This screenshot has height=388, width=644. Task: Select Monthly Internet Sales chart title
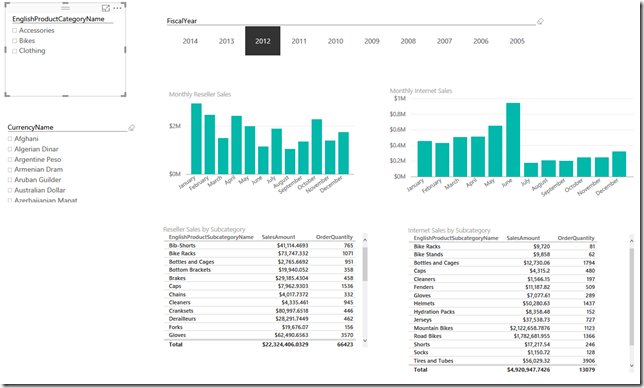pos(421,91)
